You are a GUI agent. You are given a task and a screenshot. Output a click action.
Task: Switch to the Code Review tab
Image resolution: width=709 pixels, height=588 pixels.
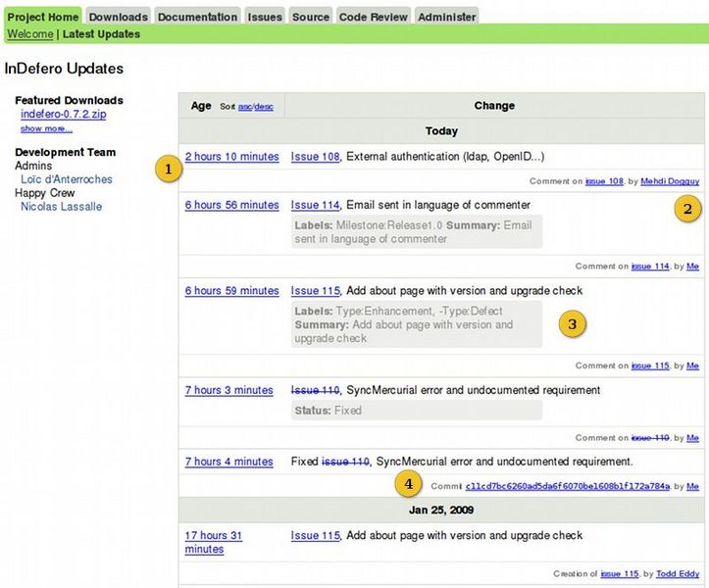[x=373, y=17]
